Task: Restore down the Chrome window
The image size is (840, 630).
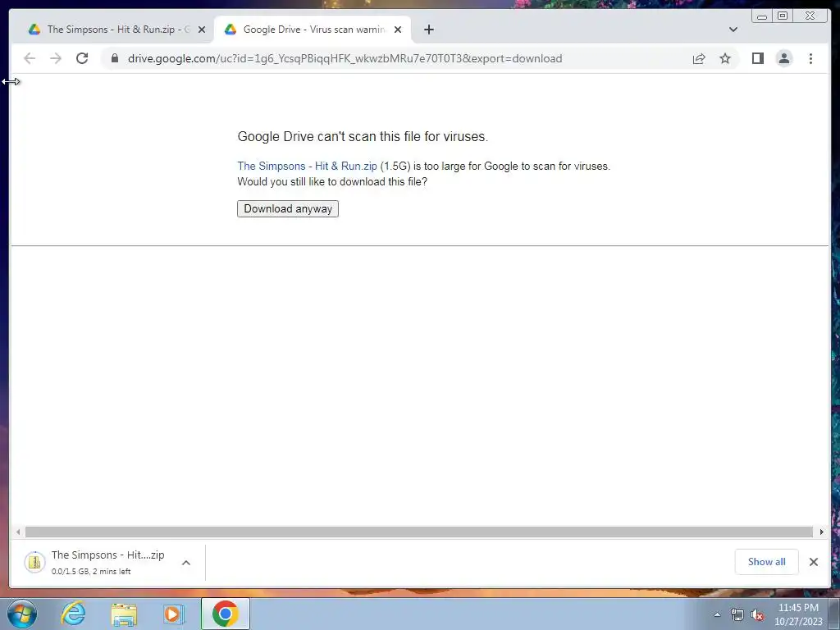Action: [x=783, y=16]
